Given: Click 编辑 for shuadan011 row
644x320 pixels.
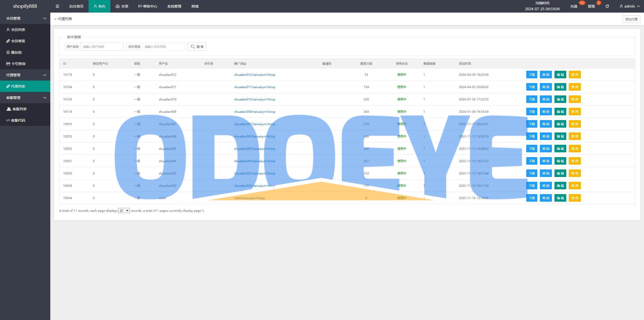Looking at the screenshot, I should click(560, 87).
